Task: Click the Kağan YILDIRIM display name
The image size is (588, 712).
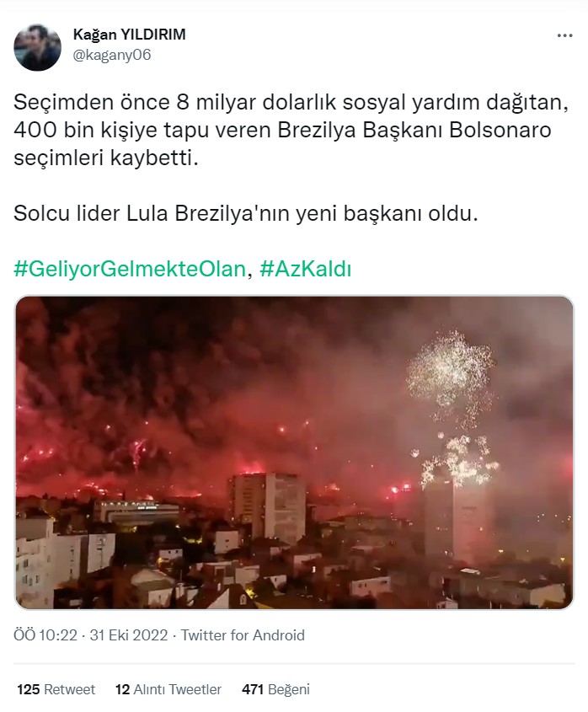Action: click(130, 34)
